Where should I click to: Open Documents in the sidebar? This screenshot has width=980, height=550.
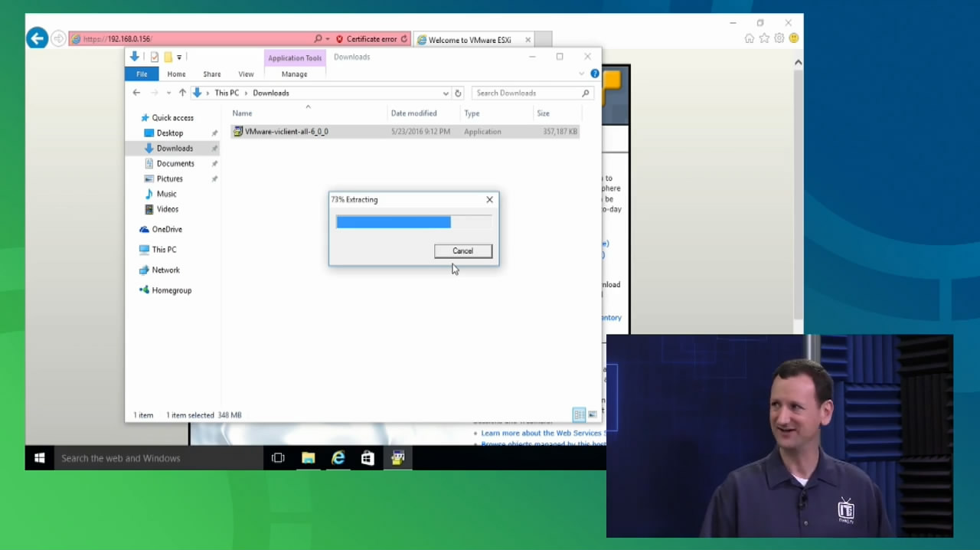(175, 164)
